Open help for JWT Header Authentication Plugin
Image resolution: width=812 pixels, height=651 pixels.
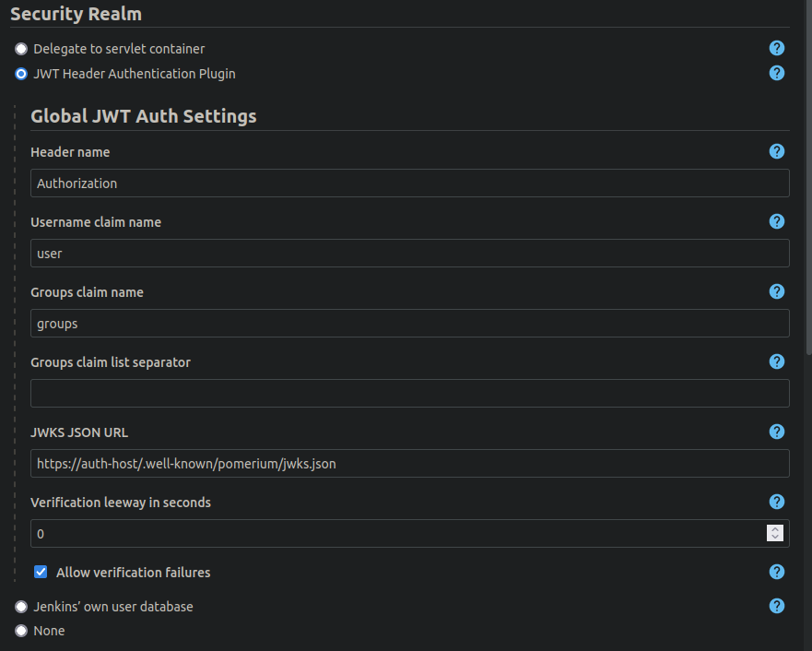[x=776, y=73]
